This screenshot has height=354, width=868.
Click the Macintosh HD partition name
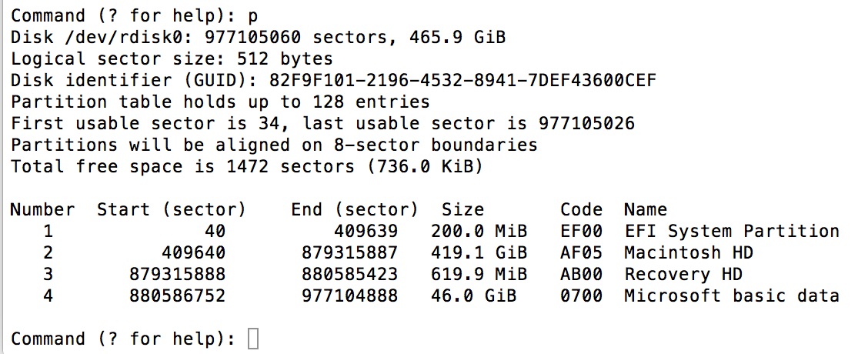tap(688, 252)
